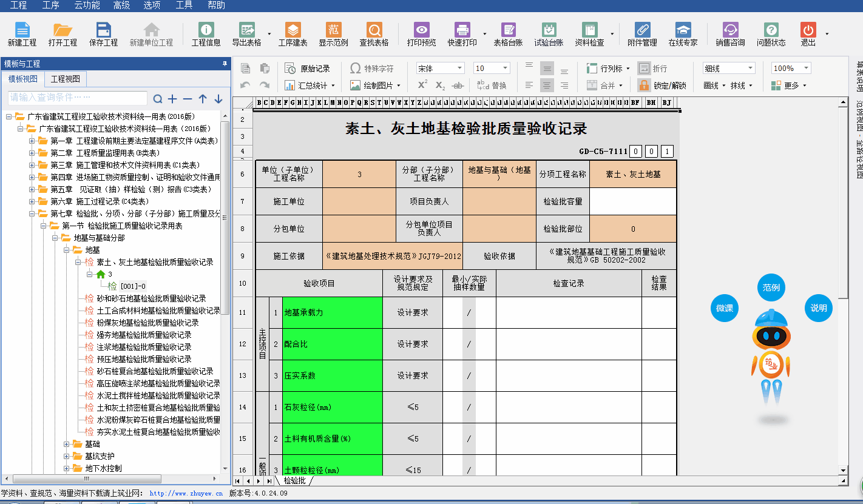Click the 查找表格 search table icon

(x=374, y=34)
